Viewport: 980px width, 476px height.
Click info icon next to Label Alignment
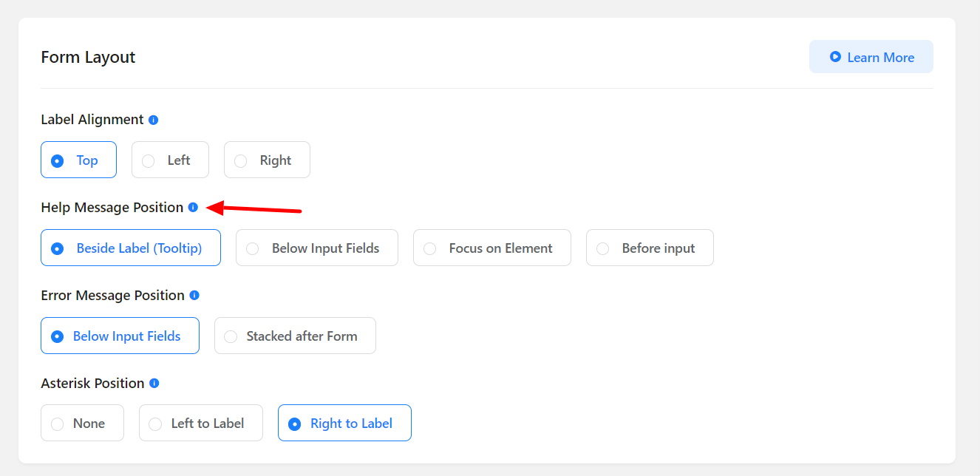click(x=153, y=120)
